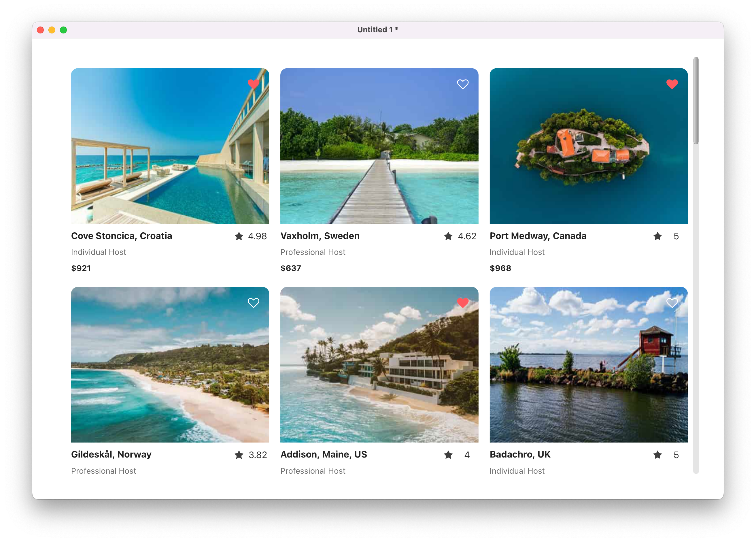
Task: Click the star icon beside 4.62 rating
Action: tap(448, 236)
